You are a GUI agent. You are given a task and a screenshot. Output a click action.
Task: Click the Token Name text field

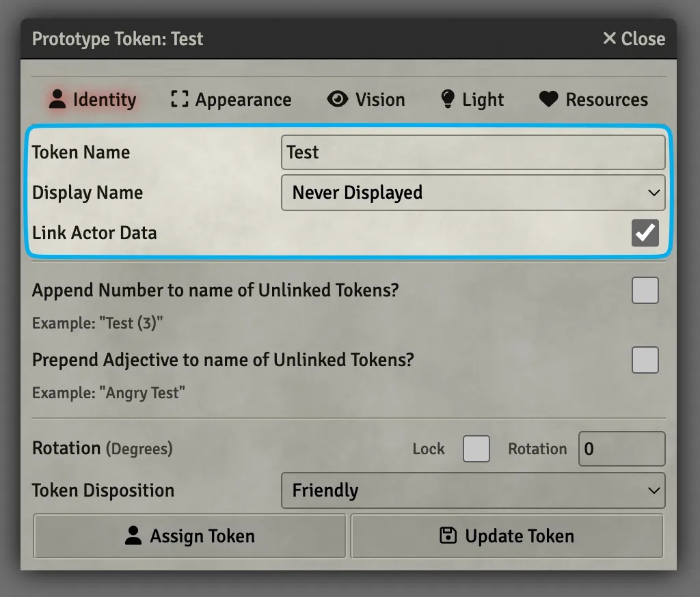pos(472,152)
